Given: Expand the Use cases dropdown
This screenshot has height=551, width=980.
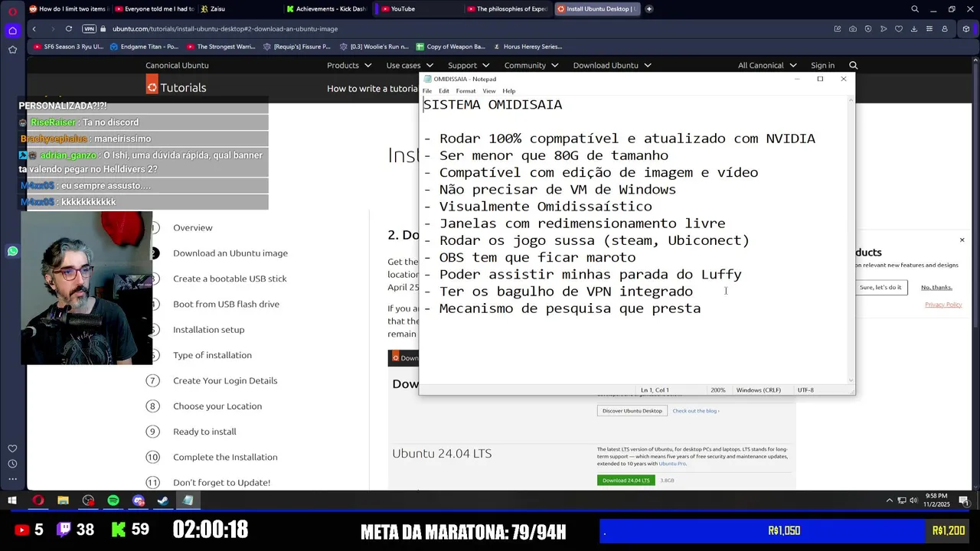Looking at the screenshot, I should 410,65.
